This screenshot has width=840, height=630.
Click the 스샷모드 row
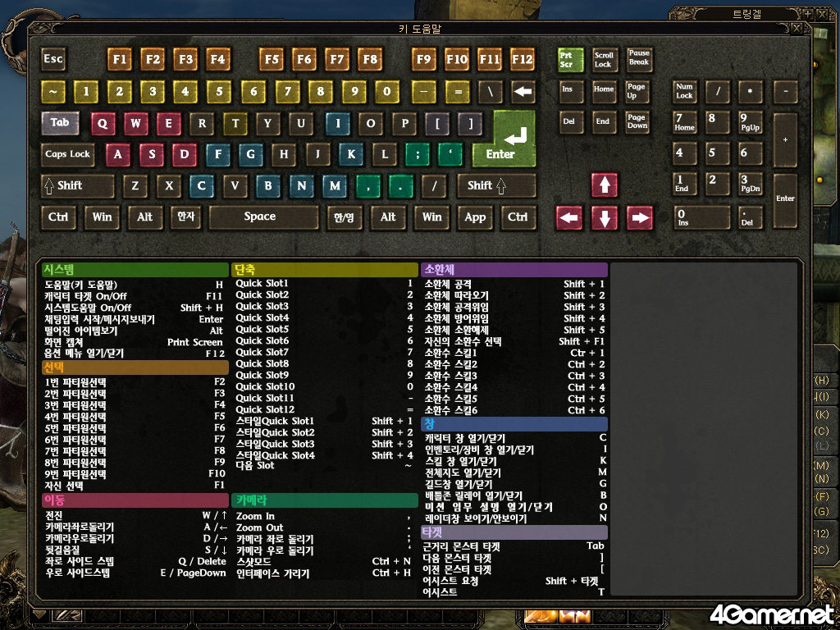[x=325, y=562]
